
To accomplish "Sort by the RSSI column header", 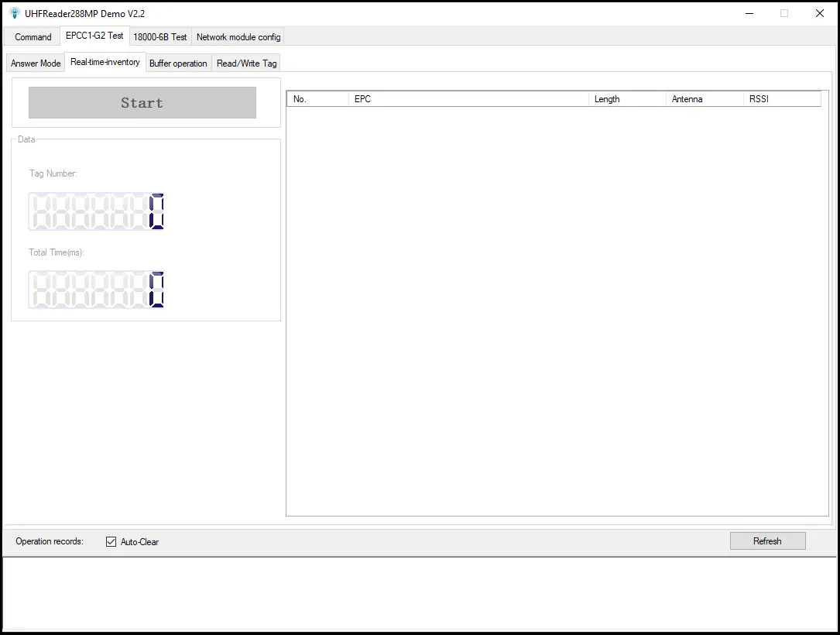I will [x=780, y=99].
